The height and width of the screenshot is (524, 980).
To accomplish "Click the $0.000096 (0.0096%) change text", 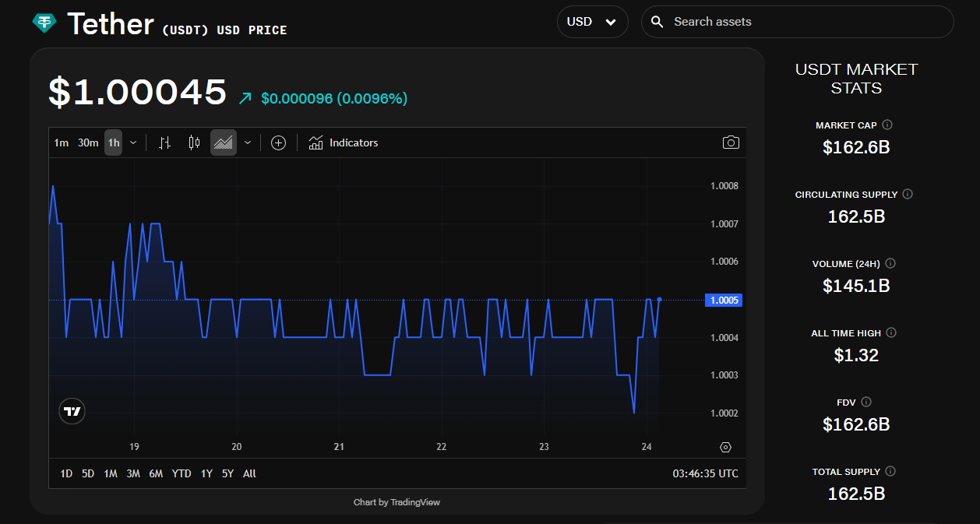I will point(334,99).
